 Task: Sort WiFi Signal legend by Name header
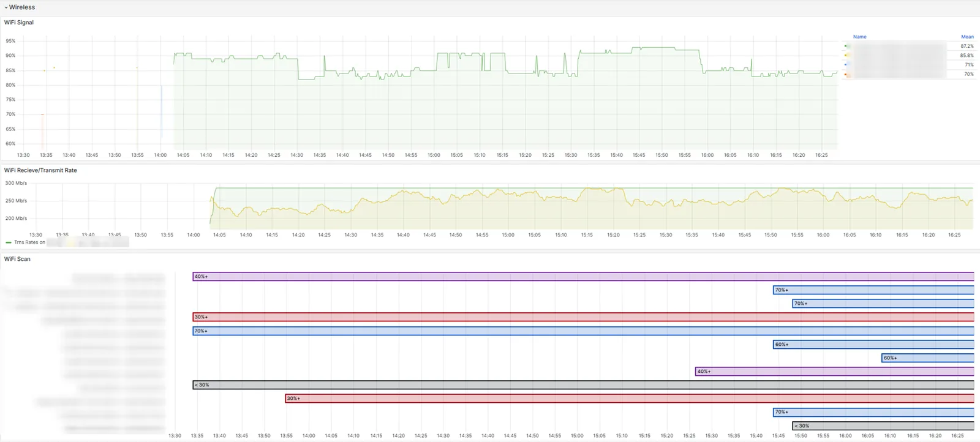859,37
